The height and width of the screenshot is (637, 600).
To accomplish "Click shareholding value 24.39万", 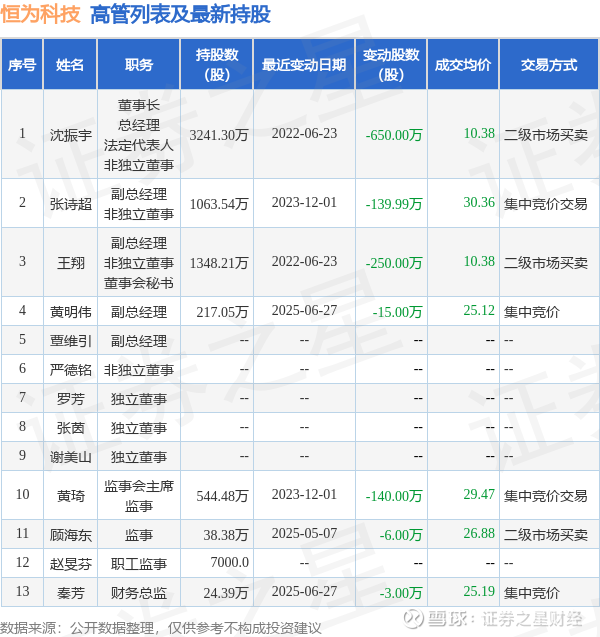I will [226, 593].
